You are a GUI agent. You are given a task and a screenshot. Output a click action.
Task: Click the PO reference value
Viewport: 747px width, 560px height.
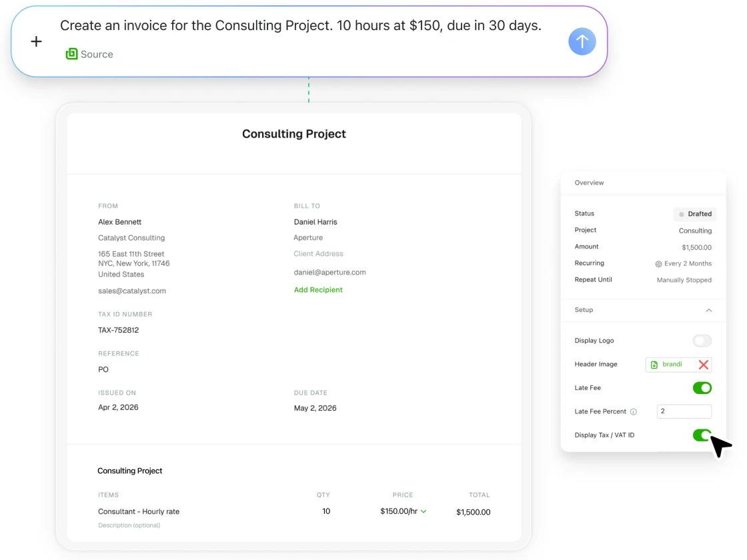point(103,369)
